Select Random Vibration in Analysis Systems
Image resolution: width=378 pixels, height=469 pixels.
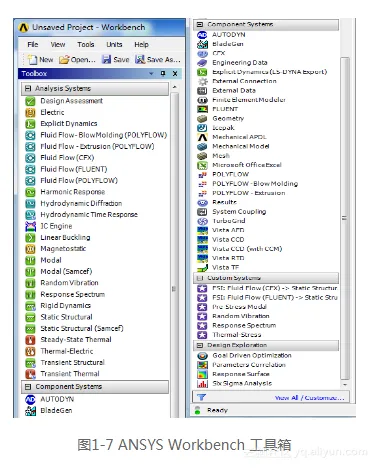tap(69, 283)
